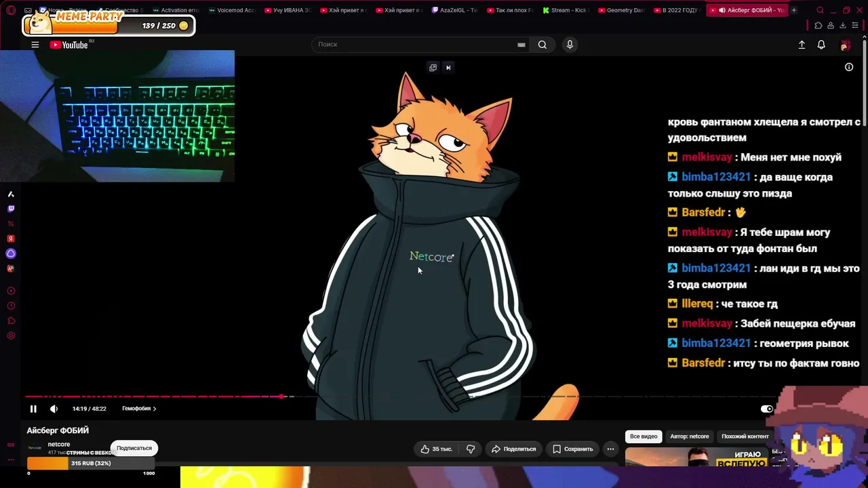Mute the video volume

[x=54, y=409]
